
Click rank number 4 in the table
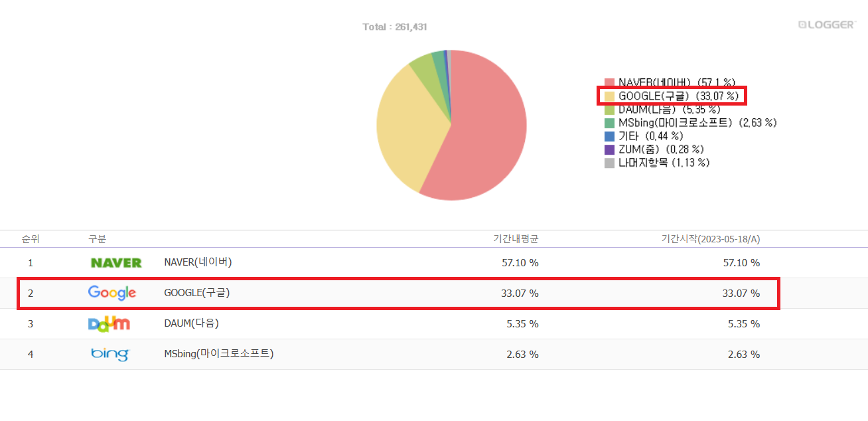pyautogui.click(x=31, y=355)
